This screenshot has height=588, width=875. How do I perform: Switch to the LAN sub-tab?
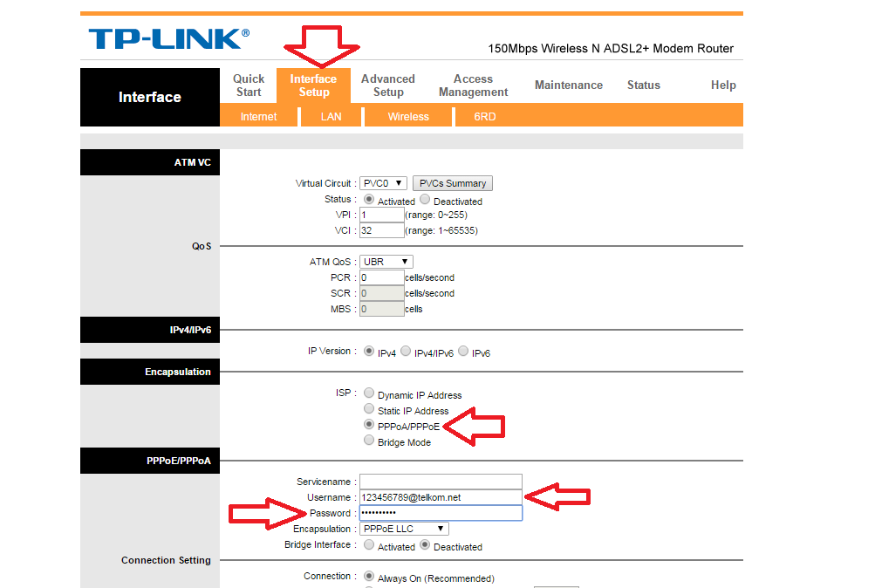coord(331,116)
